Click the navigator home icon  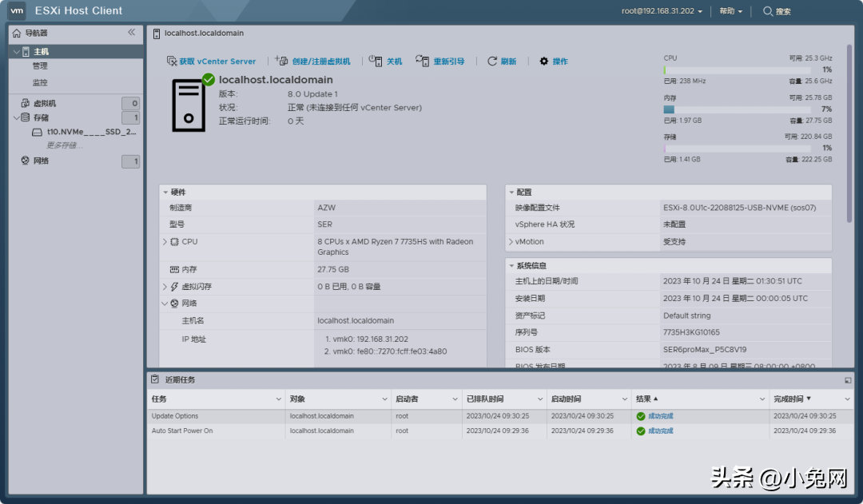click(17, 33)
